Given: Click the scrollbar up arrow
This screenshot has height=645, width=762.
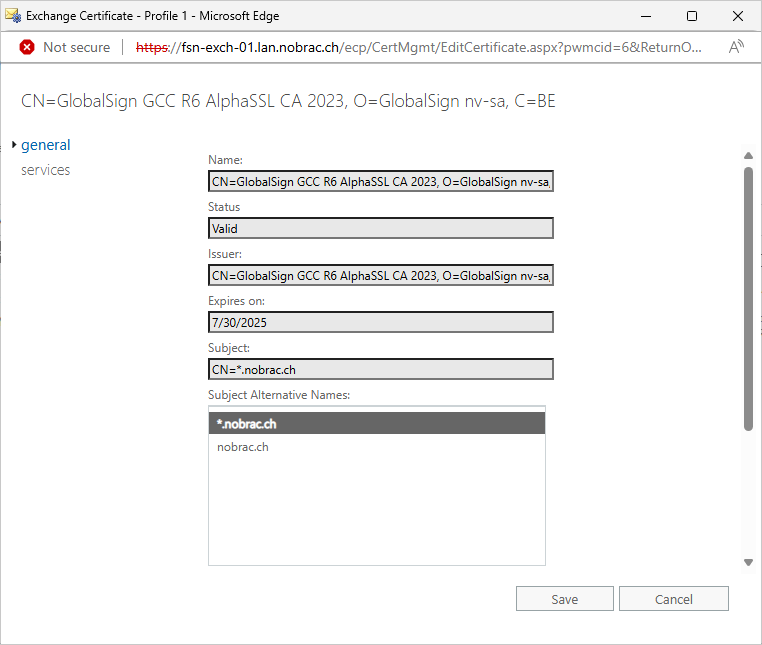Looking at the screenshot, I should [x=748, y=156].
